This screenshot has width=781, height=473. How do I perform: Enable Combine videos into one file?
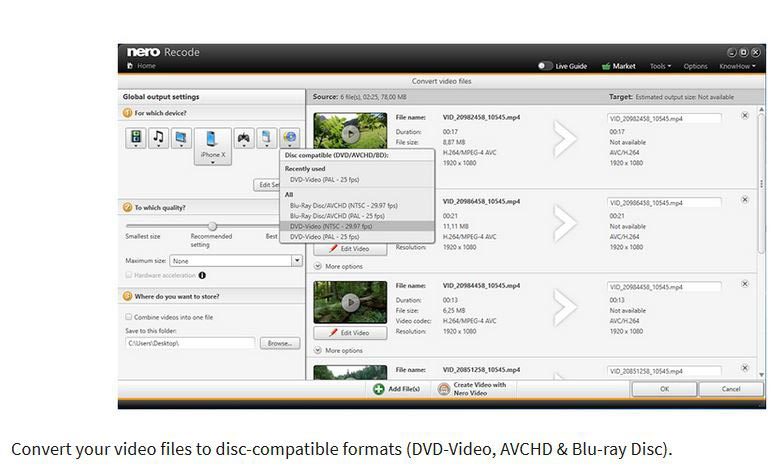pyautogui.click(x=129, y=317)
